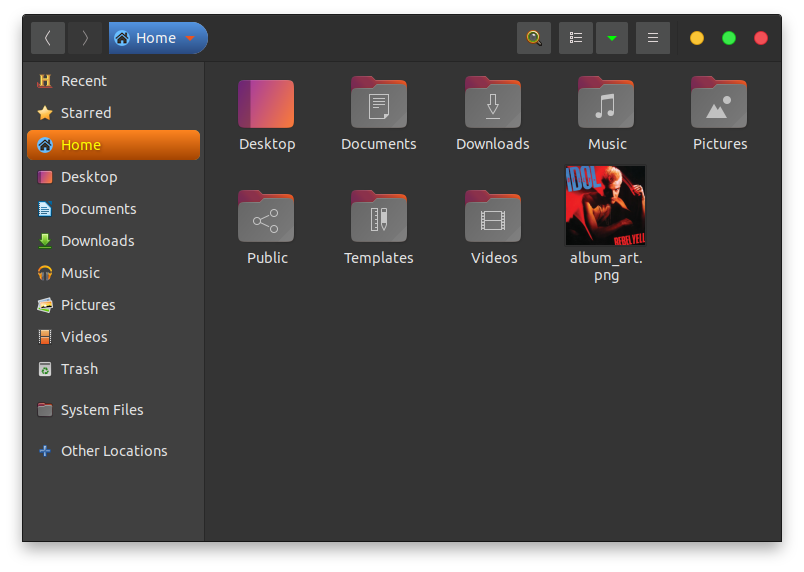Screen dimensions: 804x572
Task: Select the Public folder icon
Action: pyautogui.click(x=266, y=216)
